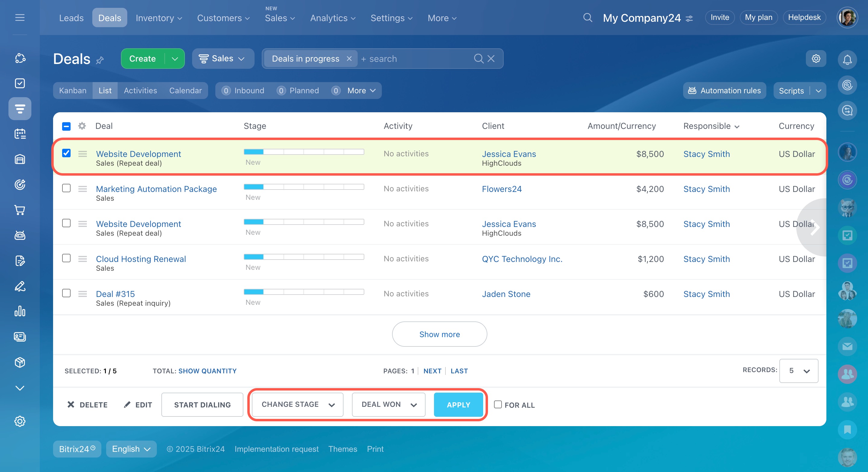Enable the FOR ALL checkbox
Viewport: 868px width, 472px height.
click(498, 405)
